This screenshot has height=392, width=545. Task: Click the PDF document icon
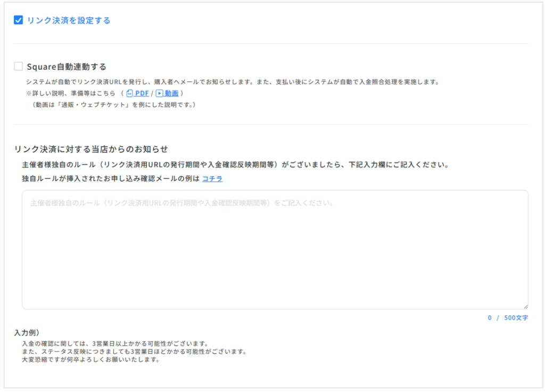(129, 93)
